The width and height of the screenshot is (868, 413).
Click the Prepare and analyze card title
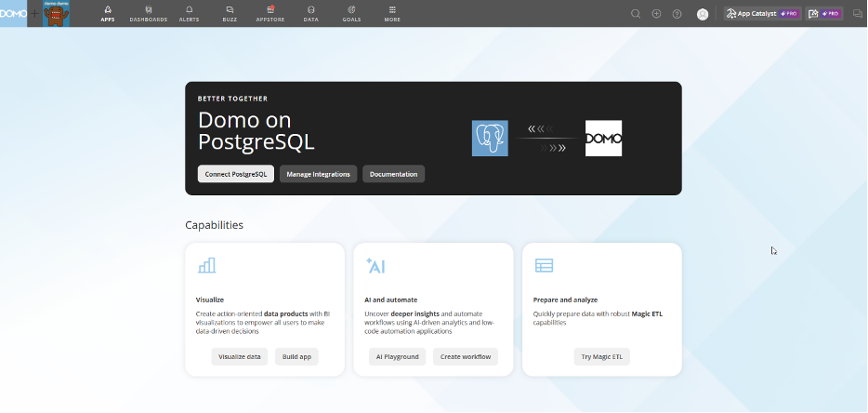pos(565,300)
